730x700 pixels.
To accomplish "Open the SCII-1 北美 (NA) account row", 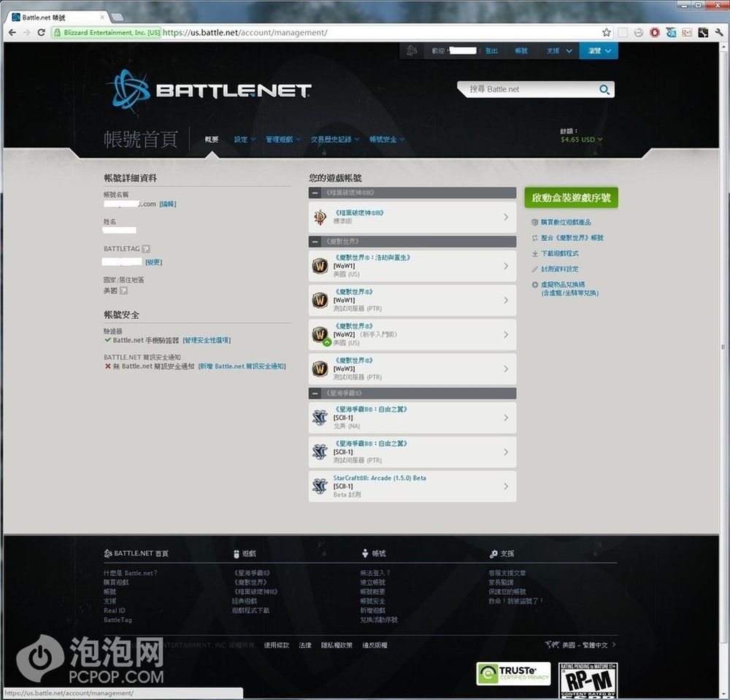I will pyautogui.click(x=412, y=418).
